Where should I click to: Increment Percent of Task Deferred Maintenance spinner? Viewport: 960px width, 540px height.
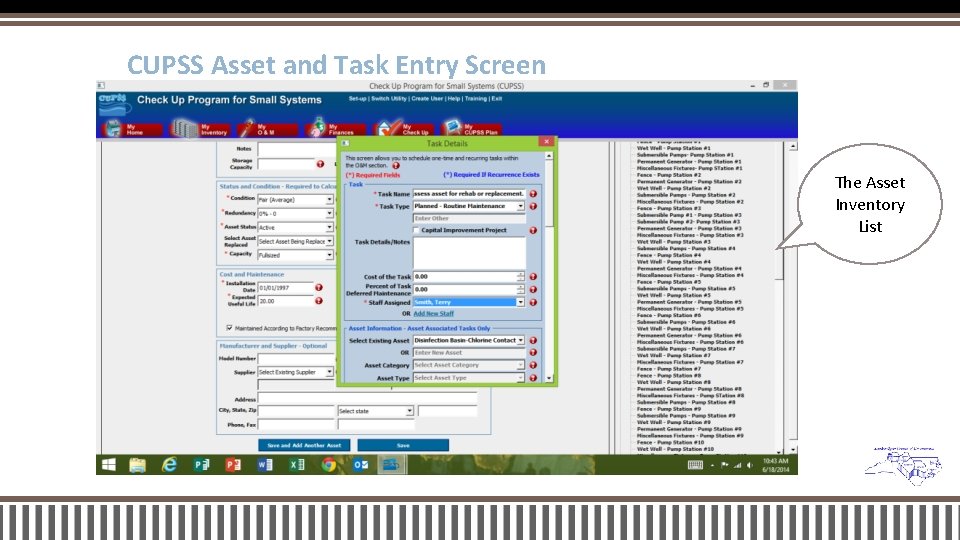pyautogui.click(x=520, y=287)
